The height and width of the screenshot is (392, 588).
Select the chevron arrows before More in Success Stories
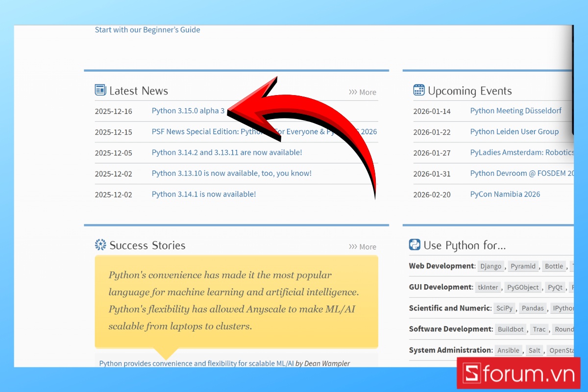[x=354, y=246]
